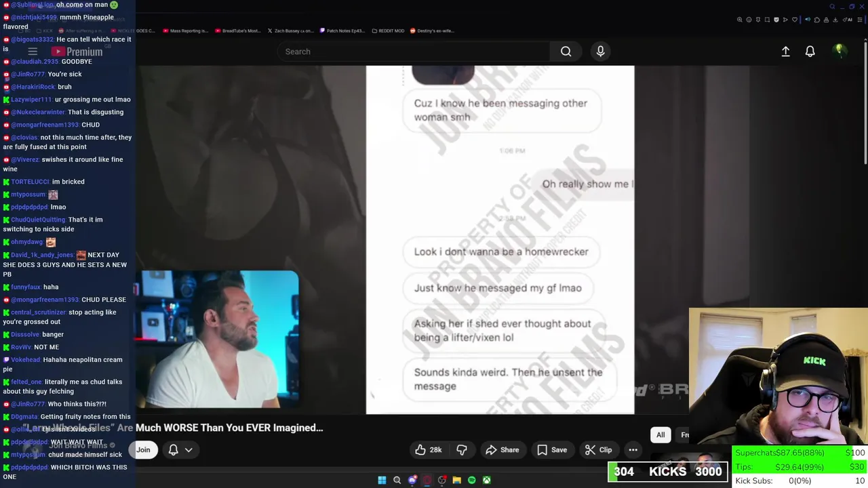
Task: Open the REDDIT MOD bookmarks folder
Action: [x=388, y=30]
